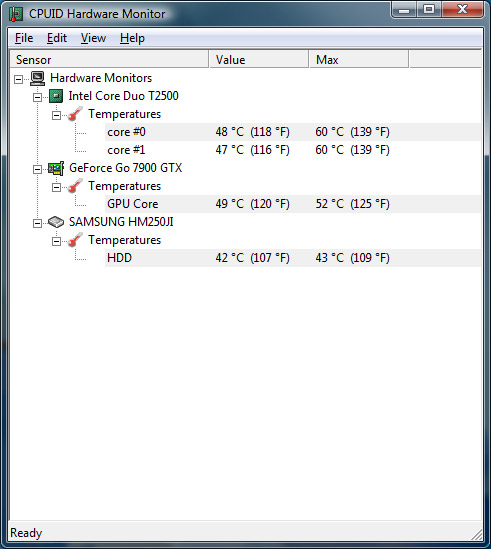Select the GPU Core sensor row
491x549 pixels.
tap(293, 204)
